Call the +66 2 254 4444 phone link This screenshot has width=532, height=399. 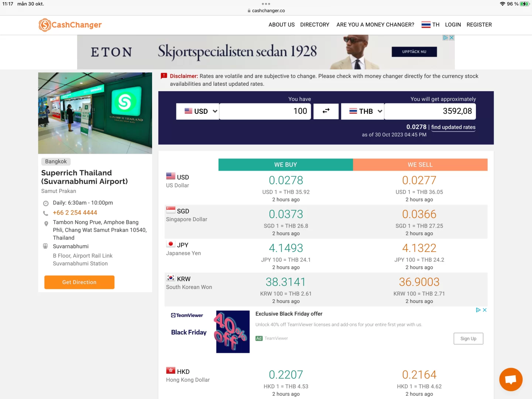(x=75, y=213)
